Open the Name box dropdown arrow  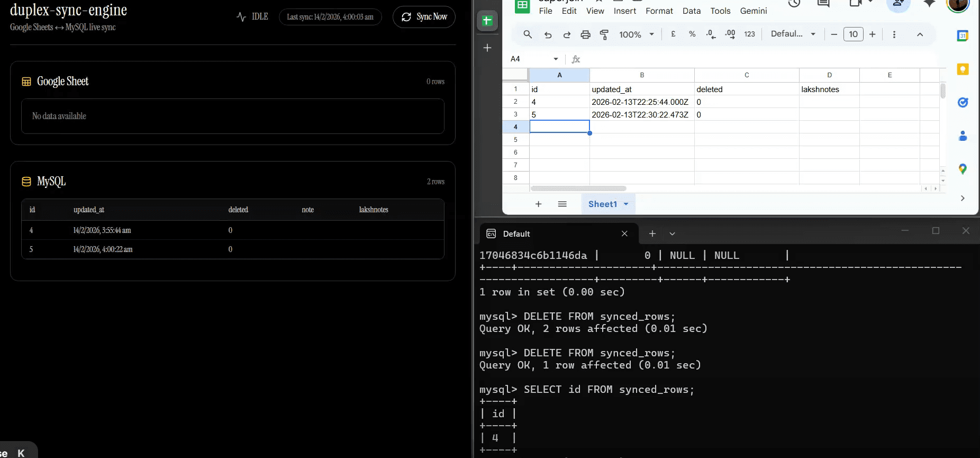(556, 59)
